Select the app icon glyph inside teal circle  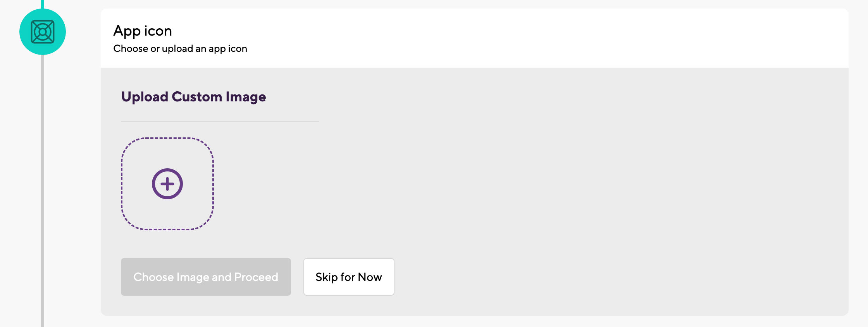coord(43,32)
